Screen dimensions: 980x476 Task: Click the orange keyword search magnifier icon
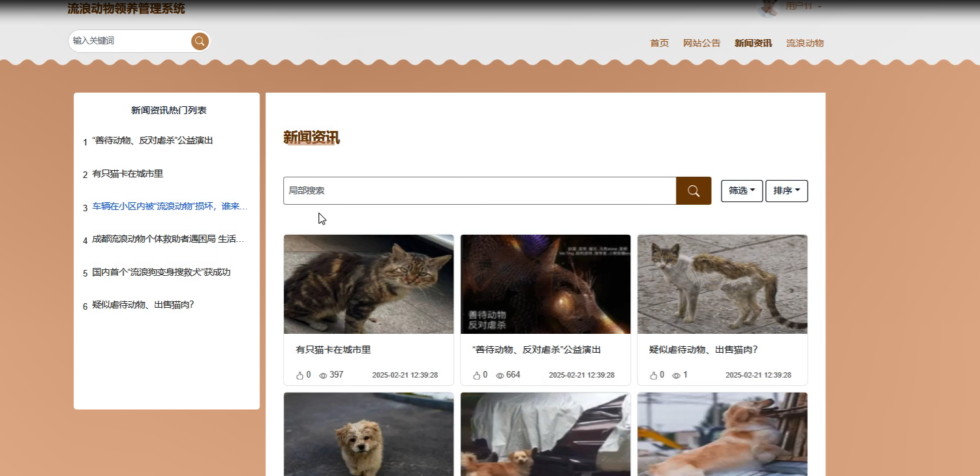click(200, 41)
